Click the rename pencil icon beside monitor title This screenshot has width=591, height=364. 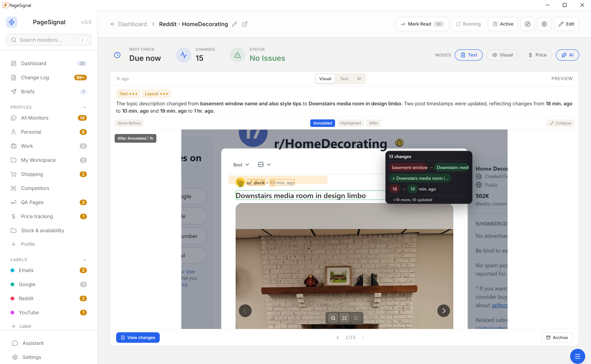234,24
